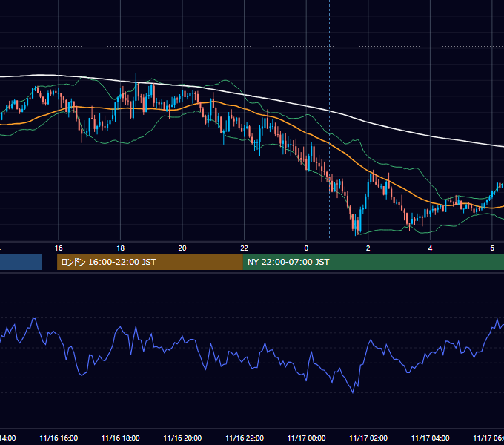The image size is (504, 445).
Task: Click the 11/17 00:00 timestamp label
Action: tap(306, 438)
